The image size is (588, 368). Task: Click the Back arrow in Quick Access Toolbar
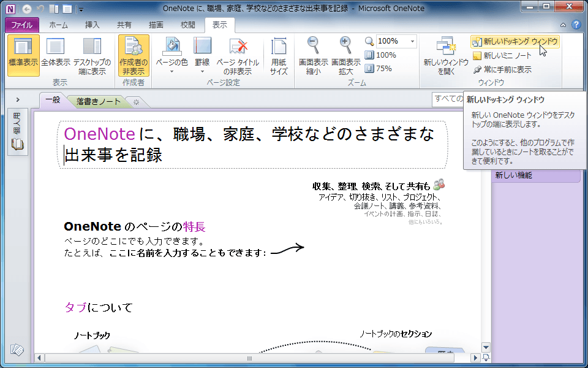click(26, 9)
